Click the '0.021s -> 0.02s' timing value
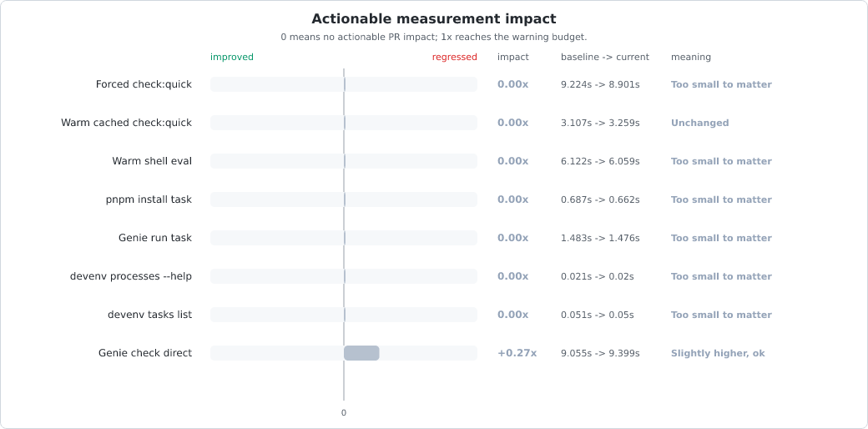 pos(598,276)
